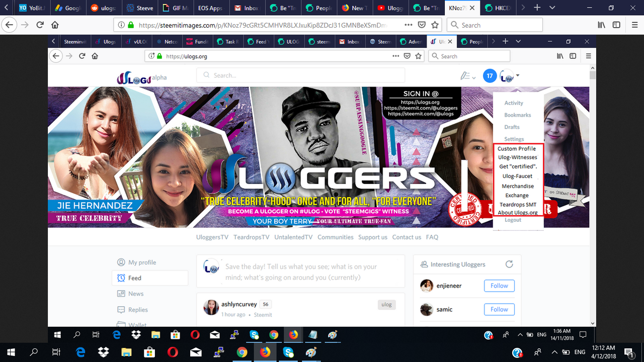Screen dimensions: 644x362
Task: View site info for steemitimages.com
Action: point(121,25)
